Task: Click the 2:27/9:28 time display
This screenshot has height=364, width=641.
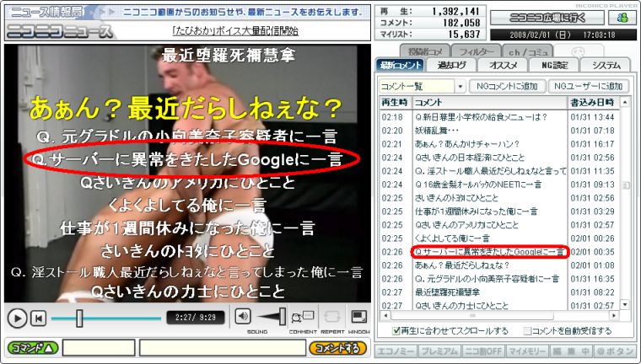Action: tap(196, 318)
